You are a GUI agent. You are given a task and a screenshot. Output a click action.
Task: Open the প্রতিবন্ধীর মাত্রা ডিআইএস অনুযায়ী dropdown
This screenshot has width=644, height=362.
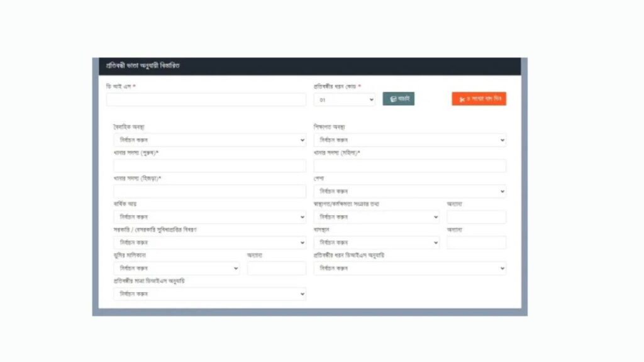(210, 294)
